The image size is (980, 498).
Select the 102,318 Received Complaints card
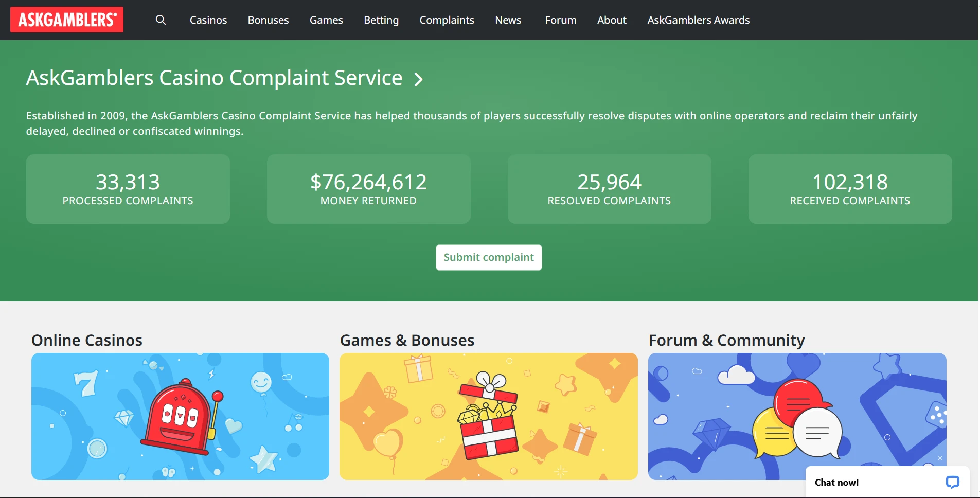click(x=850, y=189)
